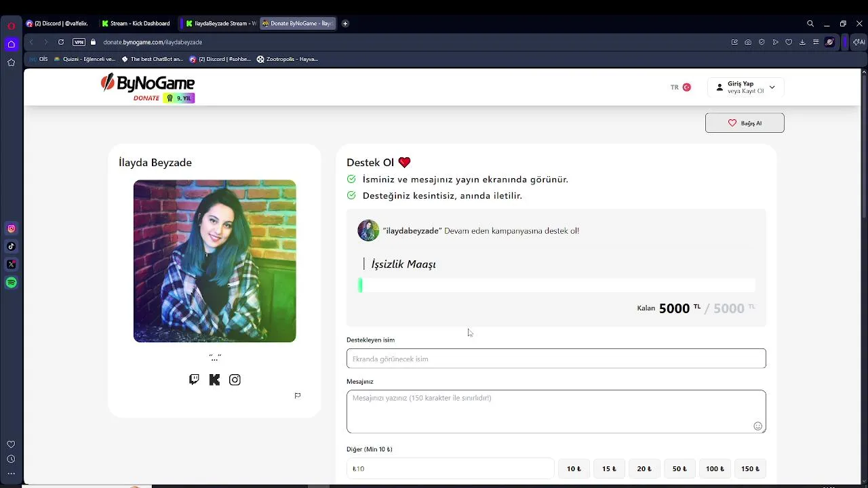Open the Opera AI assistant button
868x488 pixels.
858,42
